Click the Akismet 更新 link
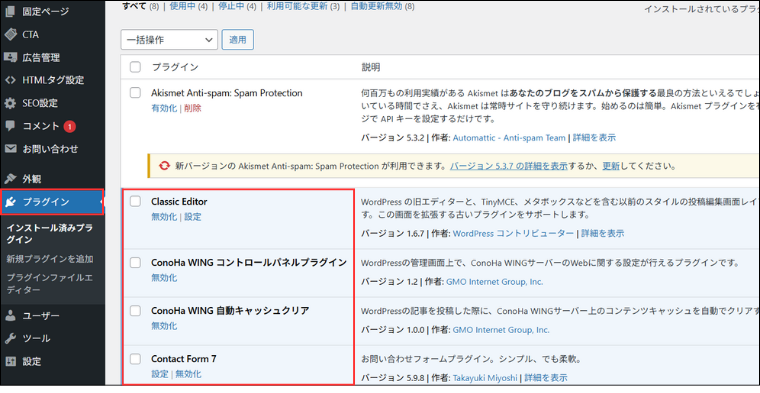 611,166
